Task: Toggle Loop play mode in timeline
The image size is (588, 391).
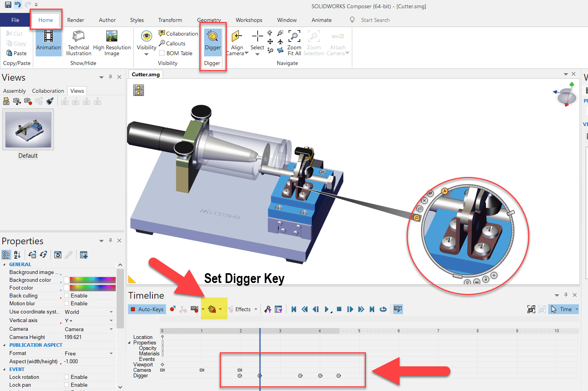Action: click(383, 309)
